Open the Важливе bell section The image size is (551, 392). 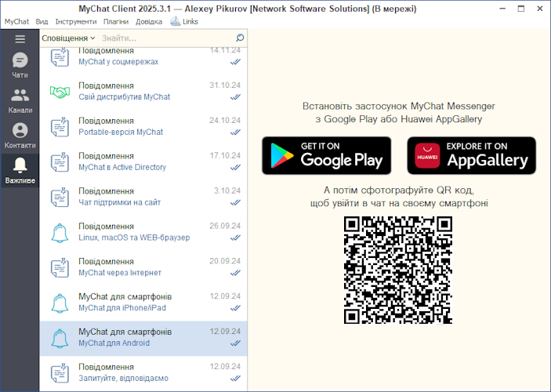[x=20, y=170]
